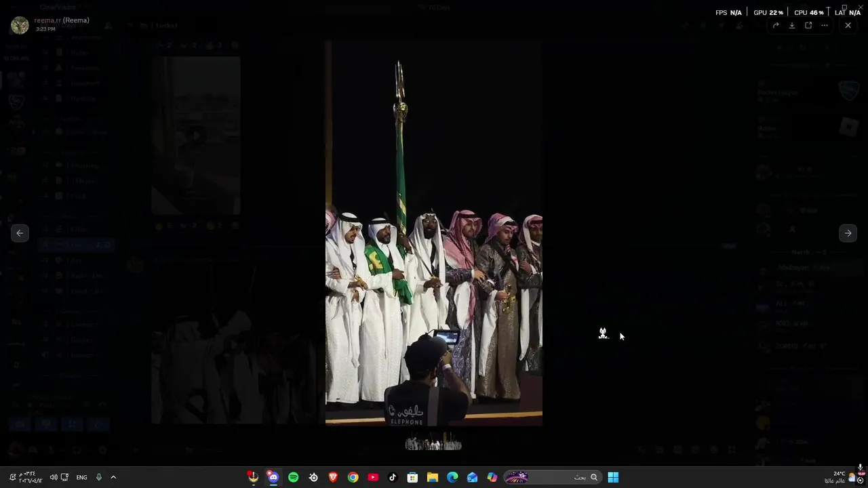
Task: Click the main photo of men in thobes
Action: pos(434,233)
